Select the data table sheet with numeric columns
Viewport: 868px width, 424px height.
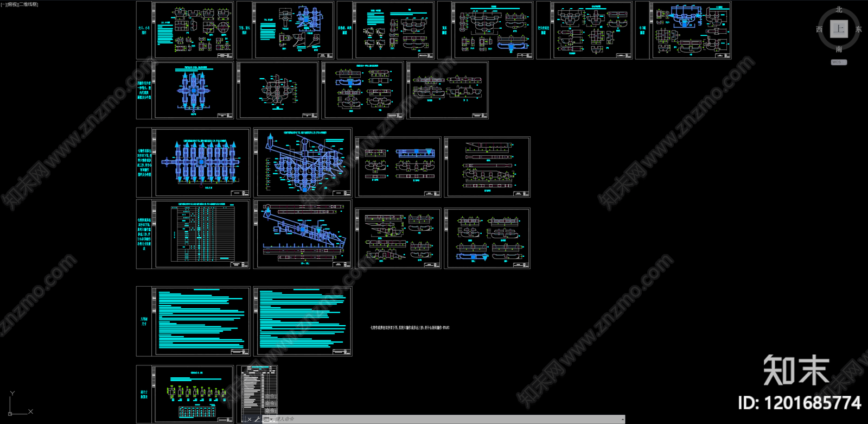pos(202,234)
